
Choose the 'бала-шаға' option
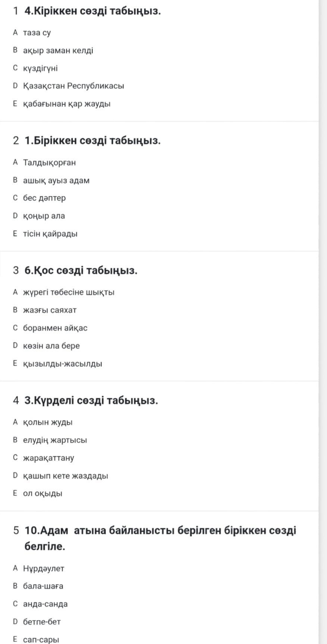(43, 586)
